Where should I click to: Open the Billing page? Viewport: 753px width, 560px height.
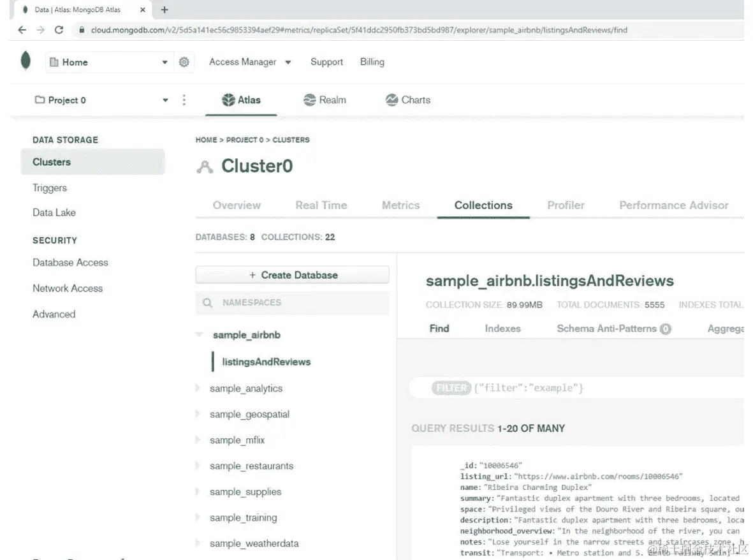tap(372, 62)
